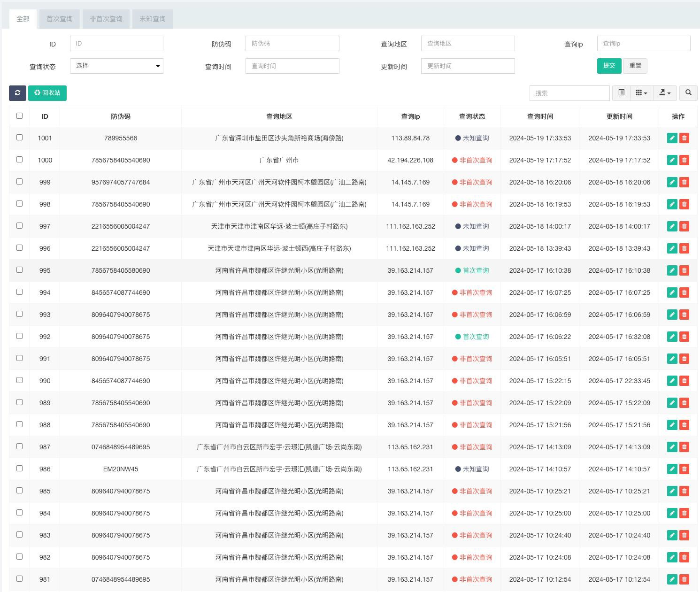Delete the record with ID 985
The width and height of the screenshot is (700, 592).
[684, 491]
